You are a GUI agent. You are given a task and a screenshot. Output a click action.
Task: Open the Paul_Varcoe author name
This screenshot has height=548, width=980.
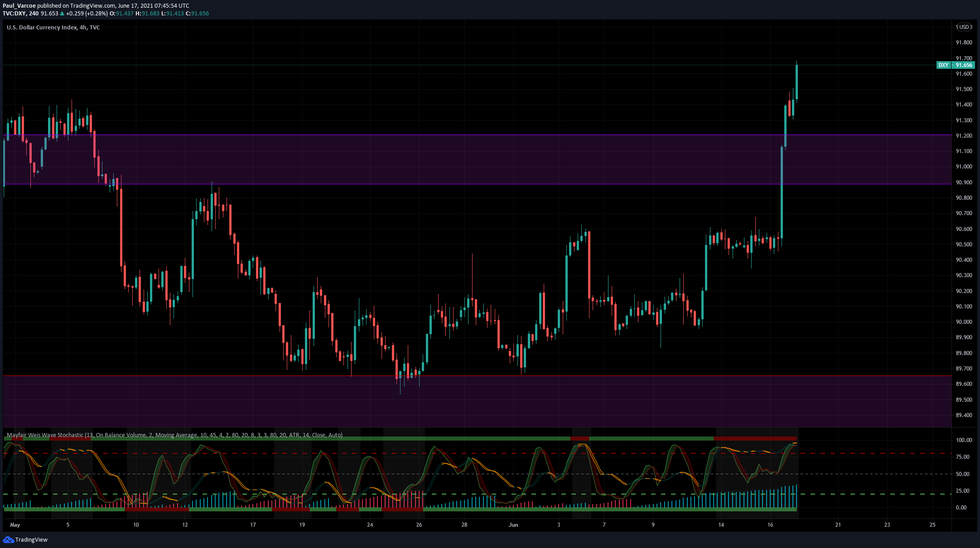[19, 5]
